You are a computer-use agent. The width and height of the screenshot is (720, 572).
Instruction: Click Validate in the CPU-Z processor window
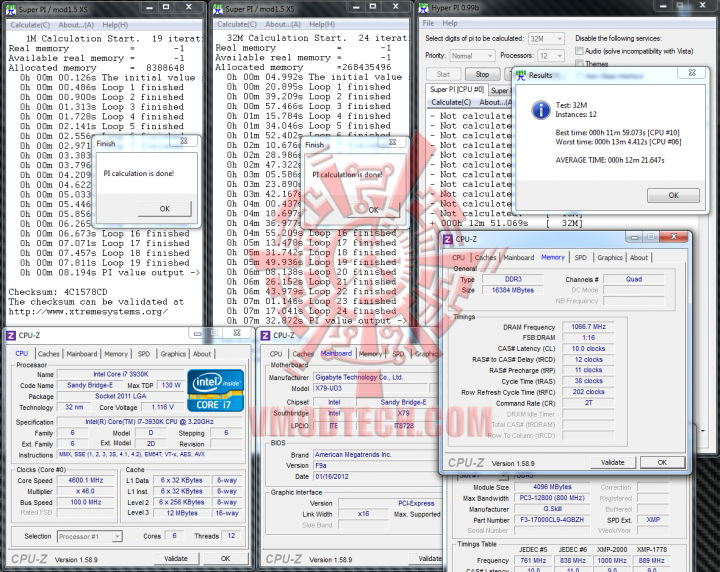[x=176, y=559]
